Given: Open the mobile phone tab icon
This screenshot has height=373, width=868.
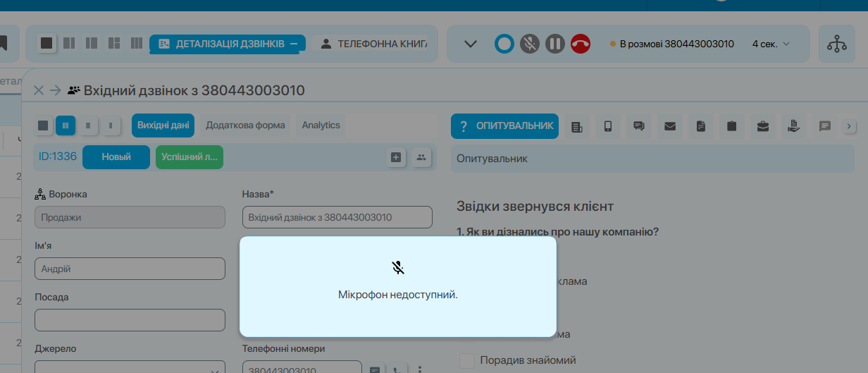Looking at the screenshot, I should point(608,126).
